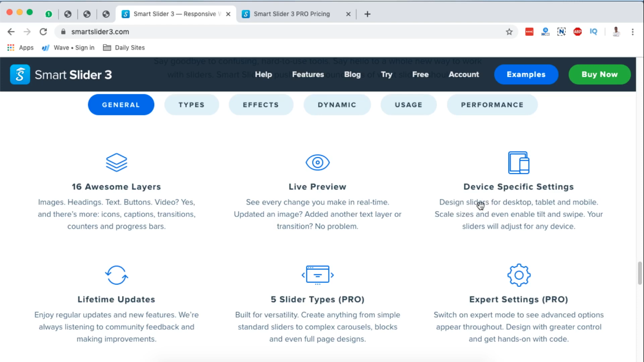Open the IQ extension icon

(x=594, y=32)
